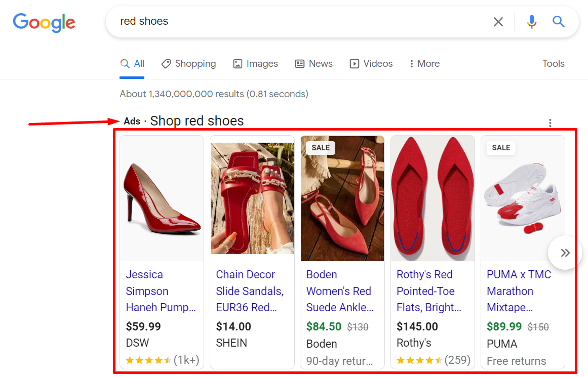Expand the ad carousel with the right chevron
This screenshot has width=588, height=377.
pyautogui.click(x=564, y=252)
